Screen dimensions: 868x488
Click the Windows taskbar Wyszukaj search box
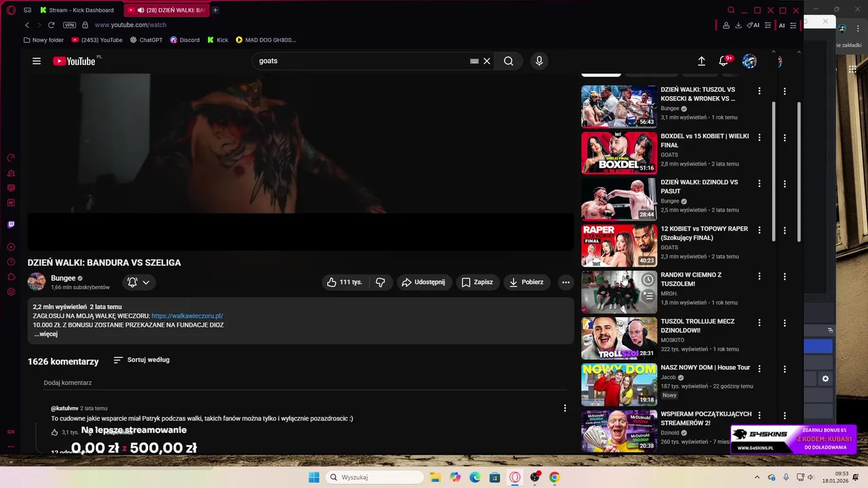(375, 477)
